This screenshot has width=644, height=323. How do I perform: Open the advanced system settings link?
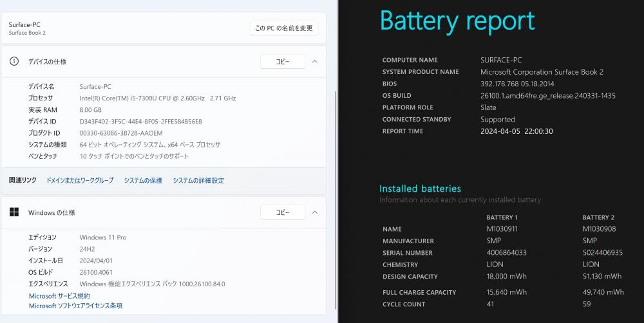198,180
